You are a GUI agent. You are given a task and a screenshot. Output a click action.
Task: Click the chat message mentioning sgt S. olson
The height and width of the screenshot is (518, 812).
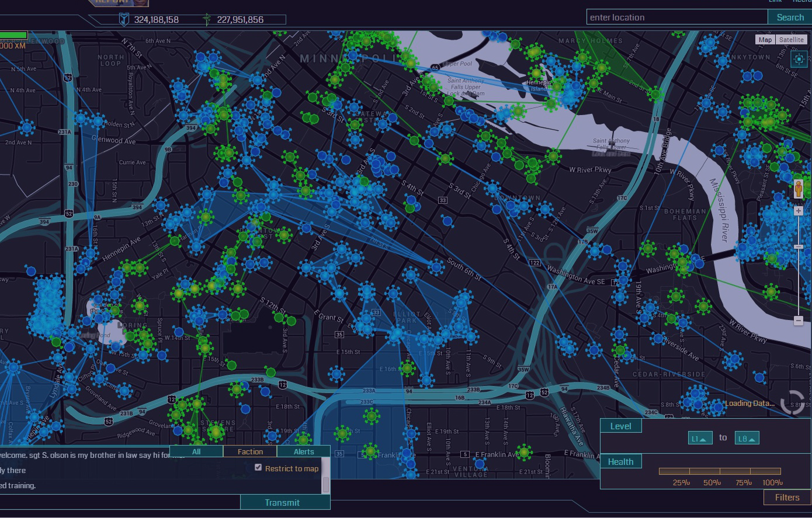[x=92, y=455]
